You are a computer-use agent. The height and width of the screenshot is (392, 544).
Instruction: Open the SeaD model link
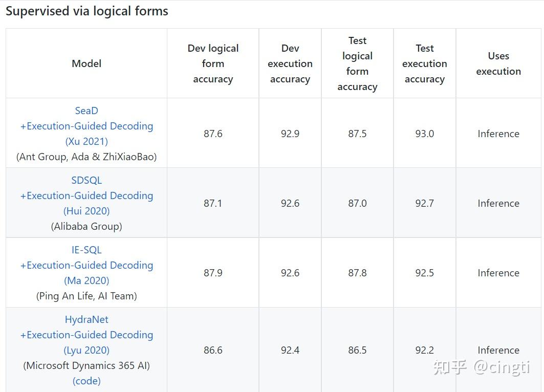(x=86, y=111)
